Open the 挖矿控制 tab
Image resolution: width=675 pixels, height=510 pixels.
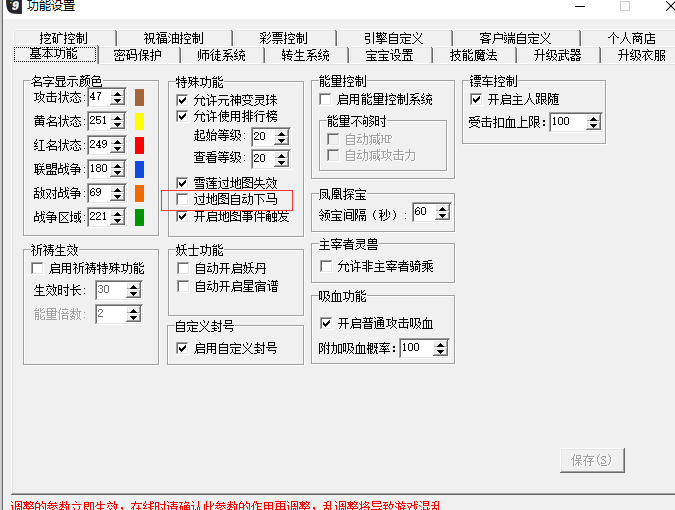(65, 38)
